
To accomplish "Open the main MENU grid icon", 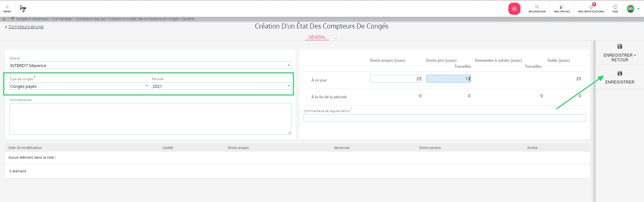I will pyautogui.click(x=7, y=7).
